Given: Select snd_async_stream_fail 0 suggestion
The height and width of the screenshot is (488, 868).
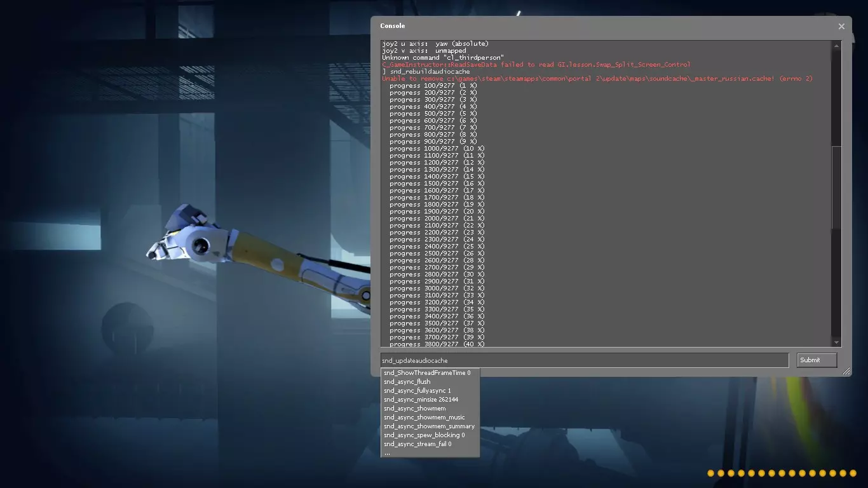Looking at the screenshot, I should 417,444.
